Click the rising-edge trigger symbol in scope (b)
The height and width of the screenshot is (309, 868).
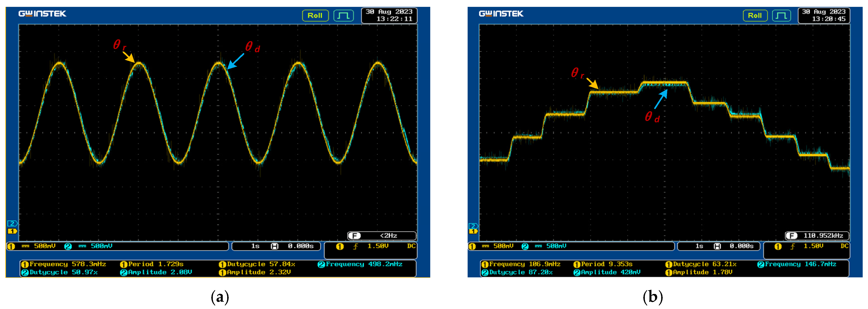(793, 246)
